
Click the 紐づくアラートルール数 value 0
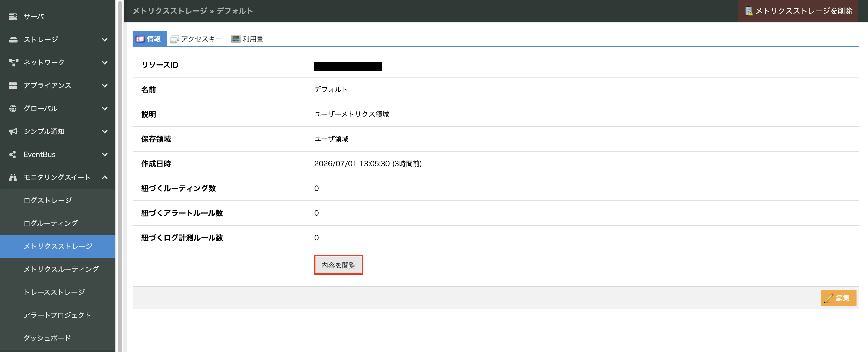316,213
